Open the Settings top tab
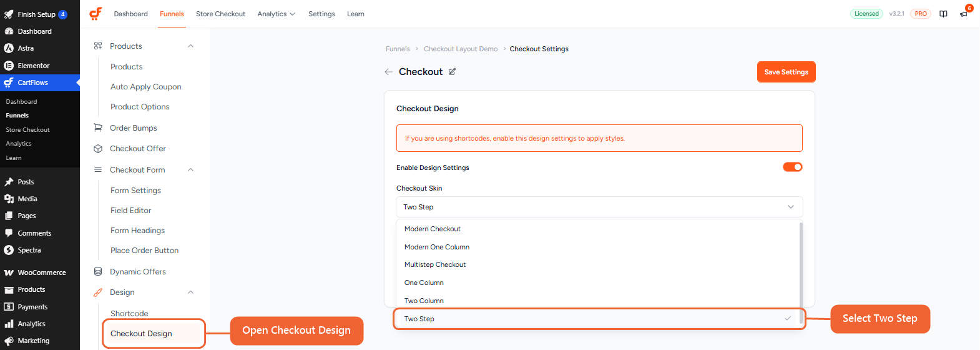Image resolution: width=980 pixels, height=350 pixels. coord(321,14)
